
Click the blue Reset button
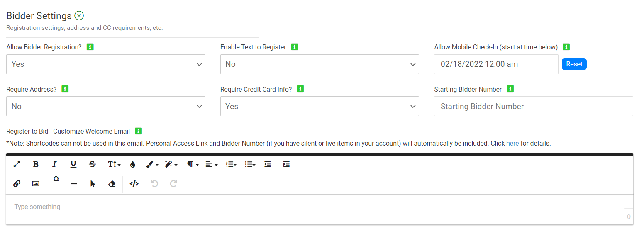tap(574, 64)
